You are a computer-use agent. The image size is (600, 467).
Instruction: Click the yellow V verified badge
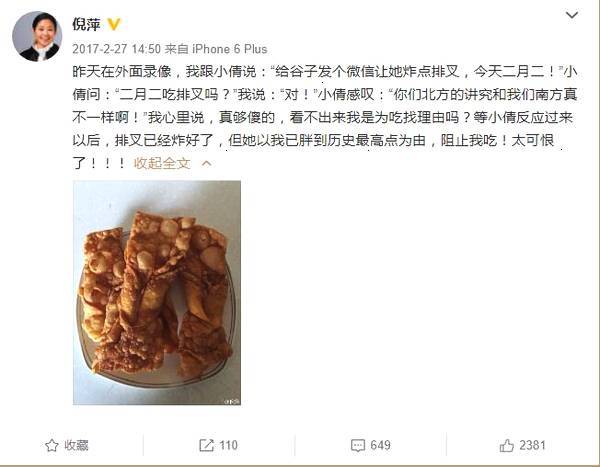tap(114, 24)
